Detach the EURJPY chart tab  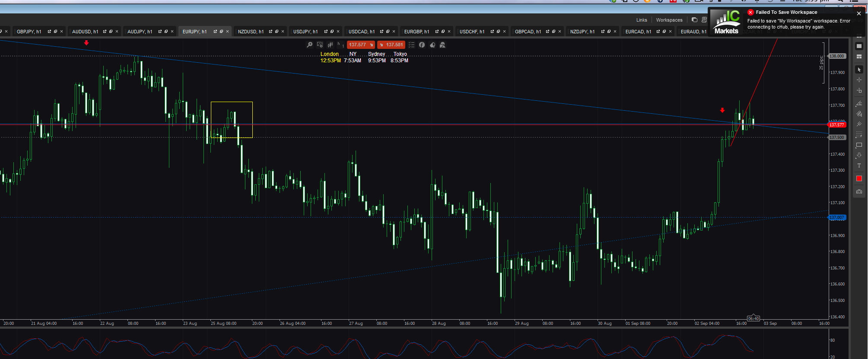[215, 32]
